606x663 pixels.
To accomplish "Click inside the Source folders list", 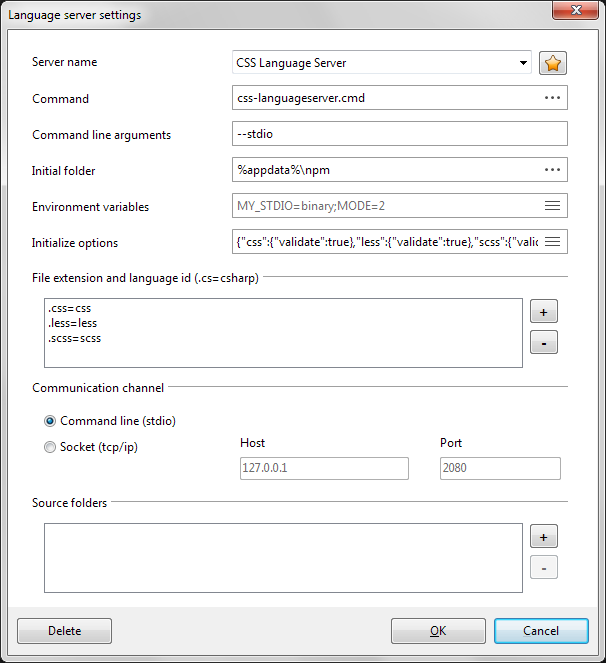I will click(283, 557).
